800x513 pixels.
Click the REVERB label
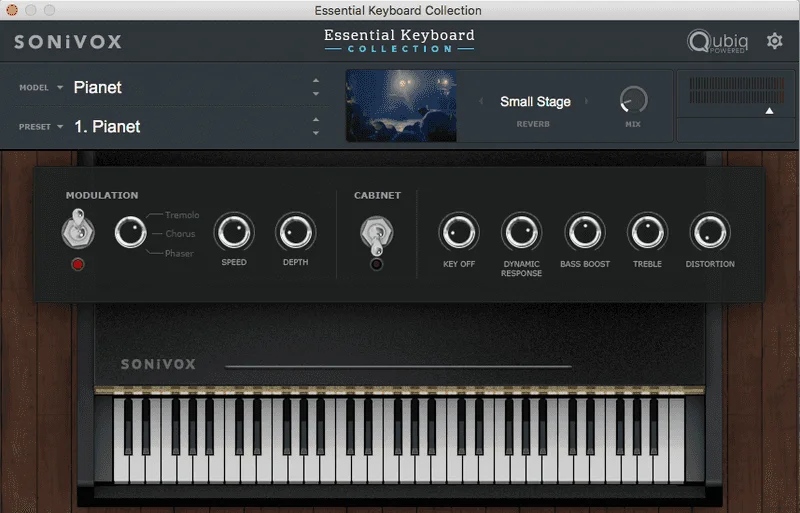(x=533, y=124)
